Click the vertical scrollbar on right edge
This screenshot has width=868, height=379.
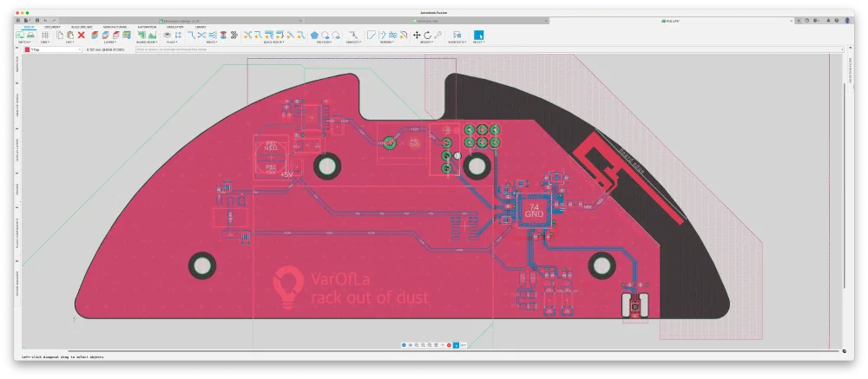(844, 186)
